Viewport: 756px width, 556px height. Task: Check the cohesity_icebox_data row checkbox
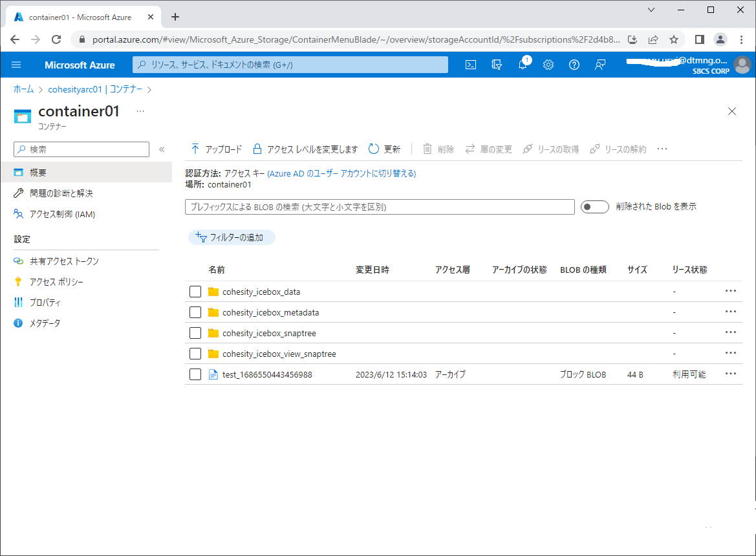pyautogui.click(x=195, y=292)
